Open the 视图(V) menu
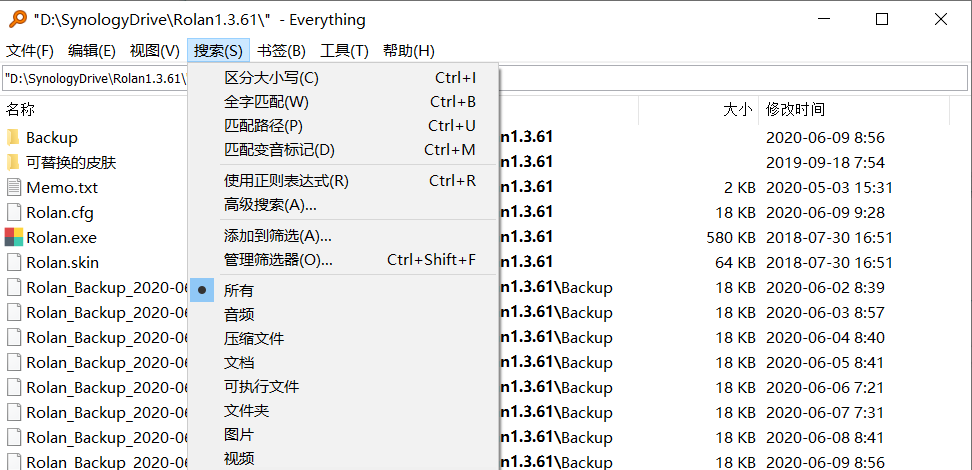Viewport: 972px width, 470px height. [154, 51]
